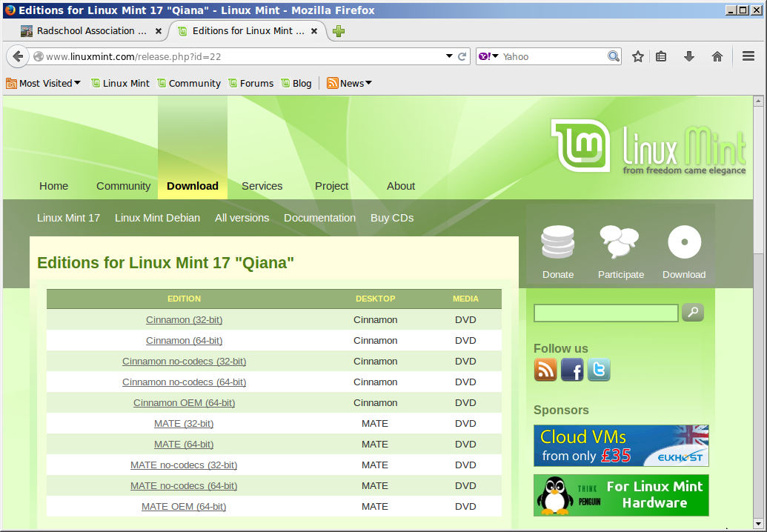Click the vertical scrollbar down arrow
This screenshot has height=532, width=767.
(758, 524)
